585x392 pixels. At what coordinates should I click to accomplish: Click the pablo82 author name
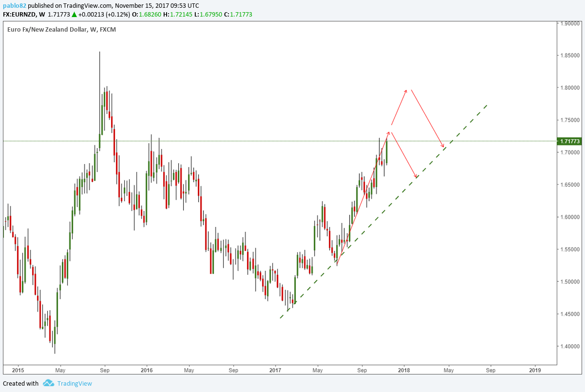point(15,5)
